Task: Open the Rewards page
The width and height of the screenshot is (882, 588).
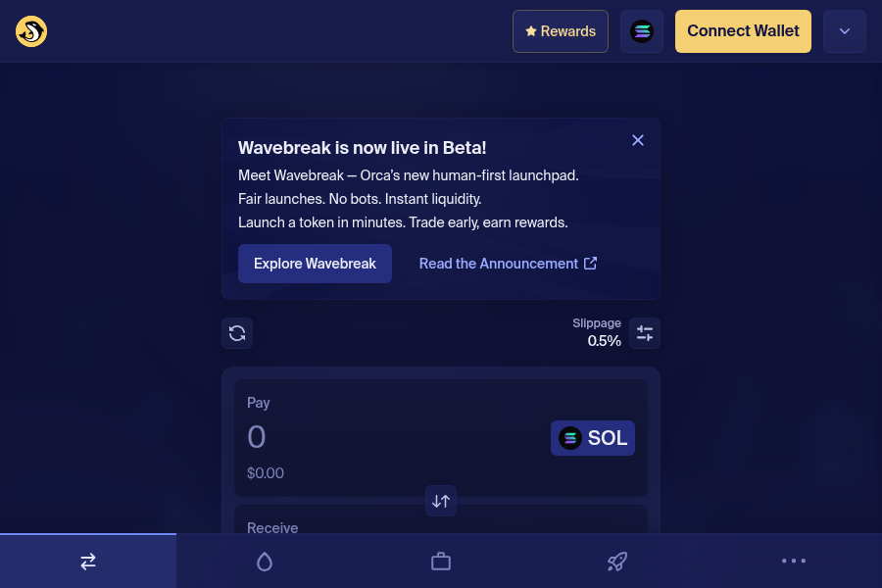Action: pos(560,30)
